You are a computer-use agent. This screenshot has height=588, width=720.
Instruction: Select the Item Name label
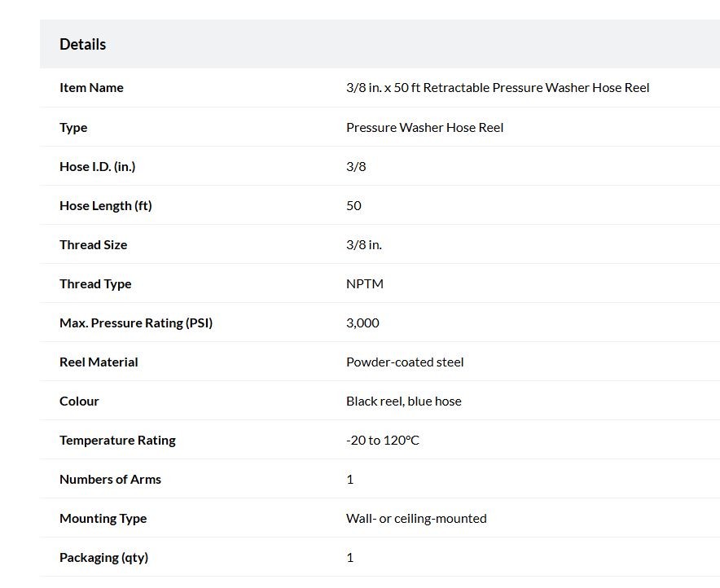[x=91, y=88]
